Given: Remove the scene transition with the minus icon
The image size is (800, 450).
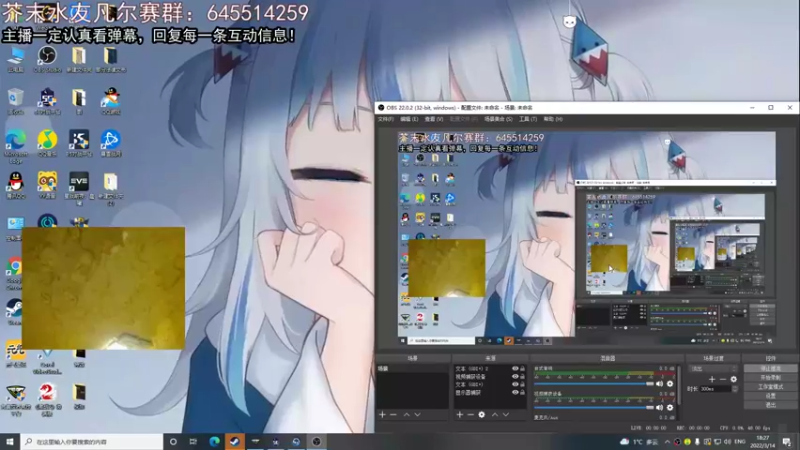Looking at the screenshot, I should coord(723,379).
